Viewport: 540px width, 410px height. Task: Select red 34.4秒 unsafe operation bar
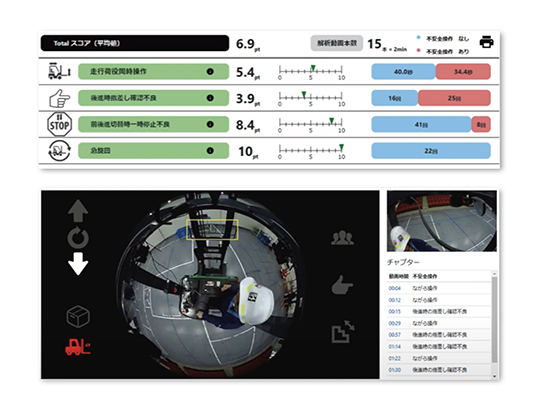coord(463,72)
